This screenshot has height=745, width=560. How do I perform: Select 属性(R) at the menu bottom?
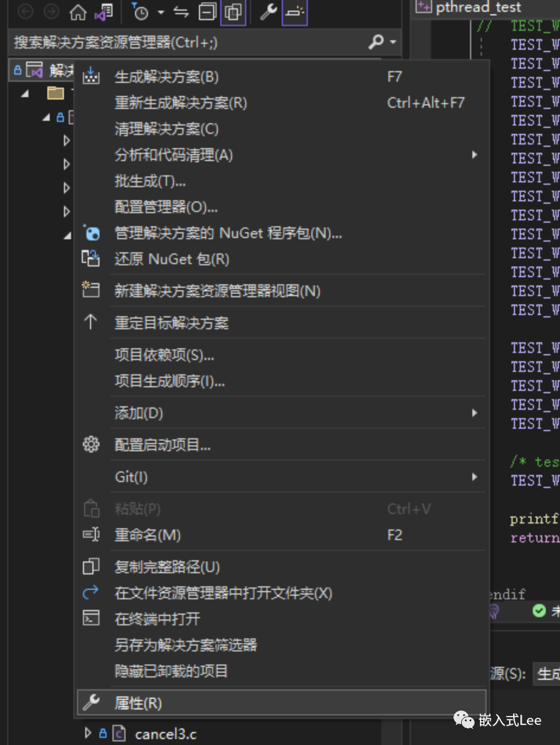pyautogui.click(x=281, y=703)
